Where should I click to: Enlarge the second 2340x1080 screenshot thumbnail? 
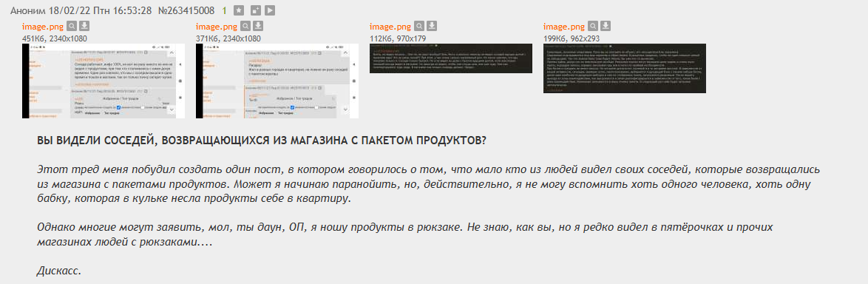(x=277, y=81)
